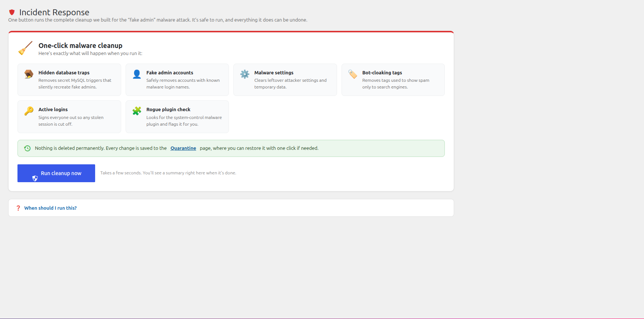Select the Malware settings title
This screenshot has height=319, width=644.
pyautogui.click(x=274, y=73)
